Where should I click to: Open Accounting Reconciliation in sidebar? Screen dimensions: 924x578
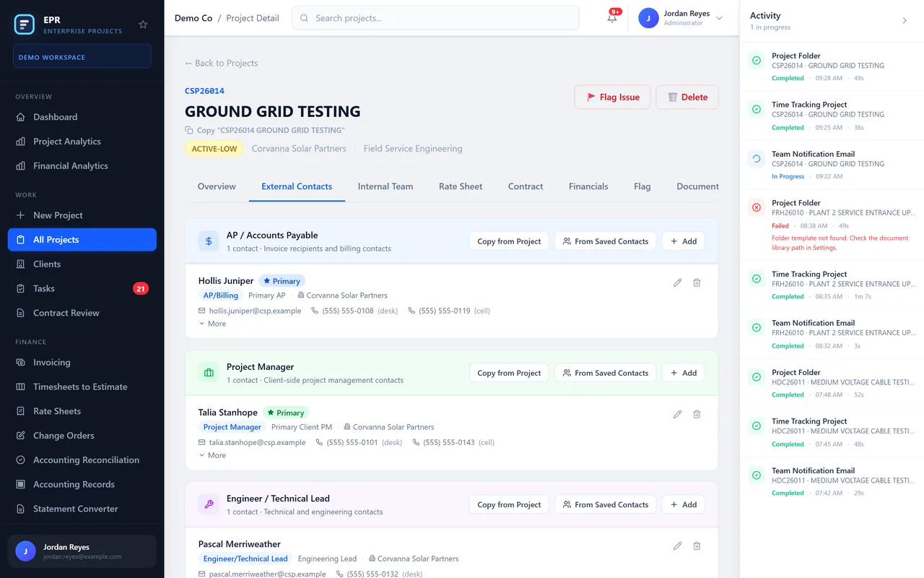tap(82, 460)
